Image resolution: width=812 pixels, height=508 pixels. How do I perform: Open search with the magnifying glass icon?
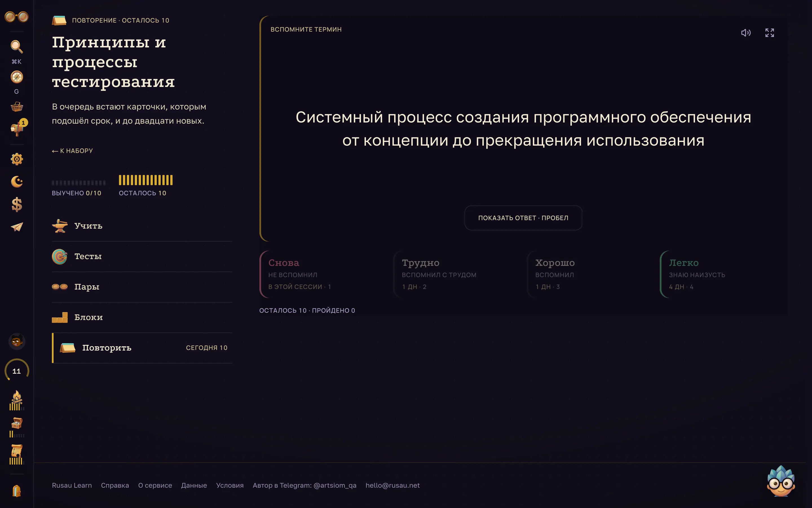(16, 47)
